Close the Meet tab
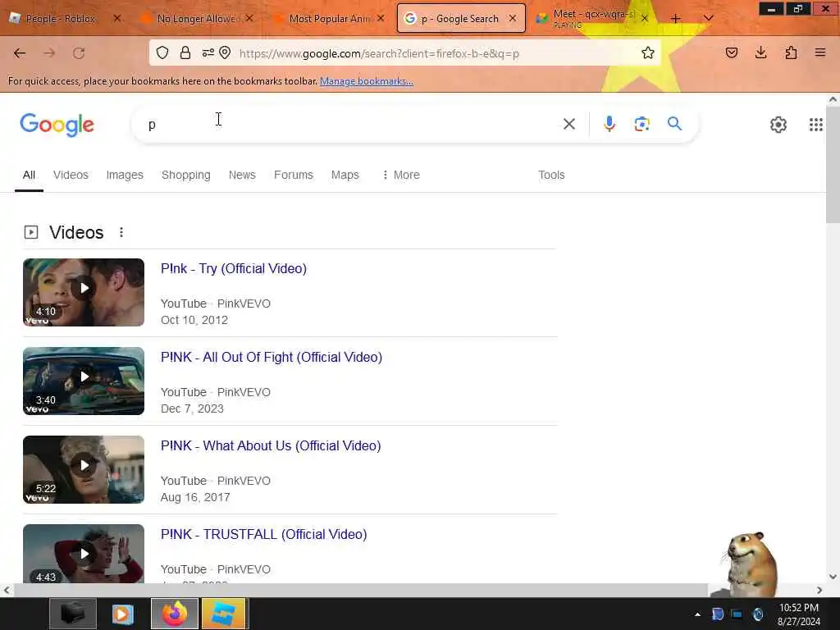 [x=645, y=18]
